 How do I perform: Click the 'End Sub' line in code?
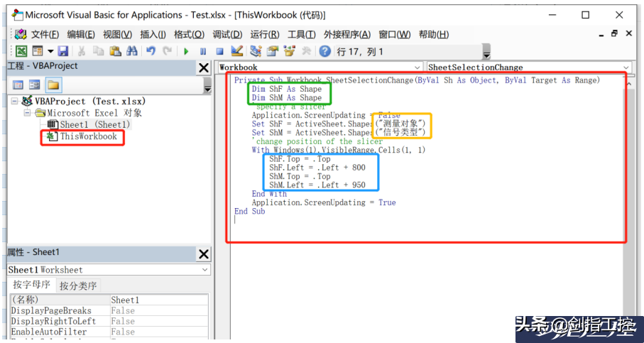point(250,211)
